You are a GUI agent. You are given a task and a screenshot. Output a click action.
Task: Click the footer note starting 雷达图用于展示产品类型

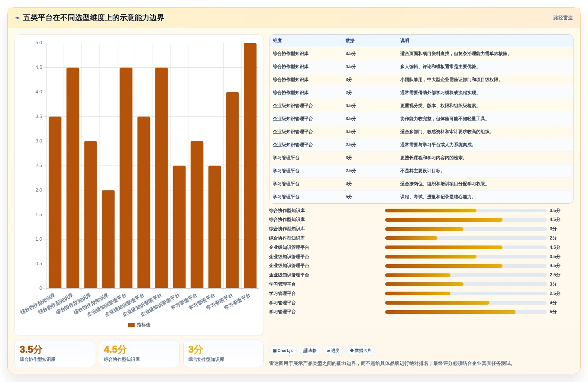[x=392, y=363]
